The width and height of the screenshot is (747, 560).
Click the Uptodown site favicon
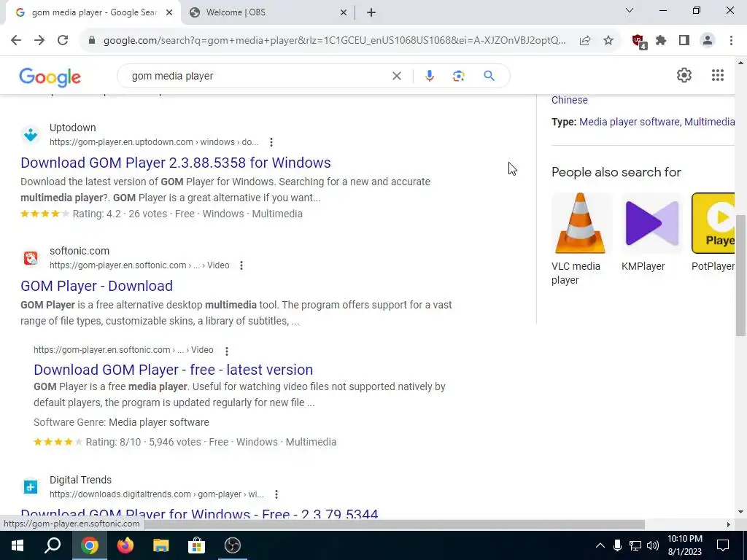[31, 135]
